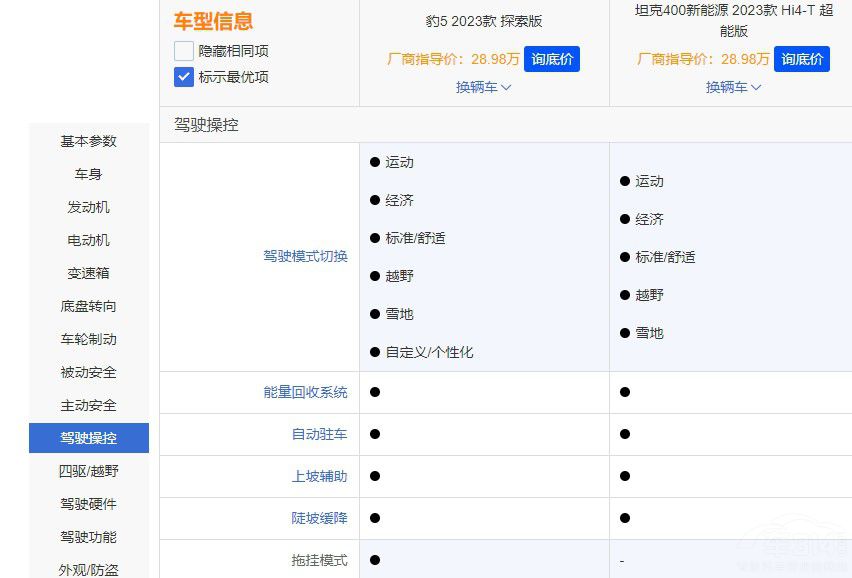Switch to the 基本参数 section
852x578 pixels.
[x=88, y=141]
